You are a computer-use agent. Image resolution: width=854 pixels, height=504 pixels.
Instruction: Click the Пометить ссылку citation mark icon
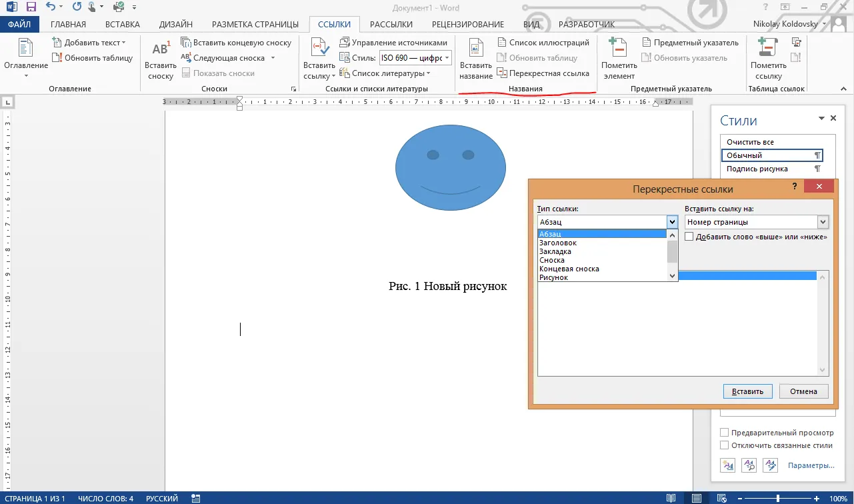click(768, 48)
